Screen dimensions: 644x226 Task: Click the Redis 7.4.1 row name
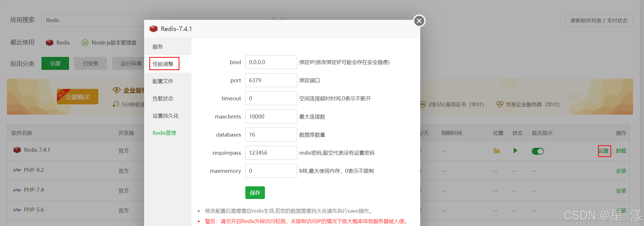coord(37,150)
